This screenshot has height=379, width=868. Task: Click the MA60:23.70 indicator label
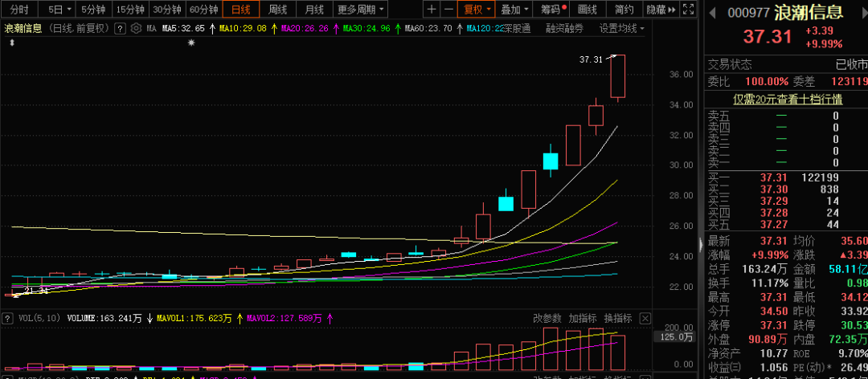[x=428, y=29]
